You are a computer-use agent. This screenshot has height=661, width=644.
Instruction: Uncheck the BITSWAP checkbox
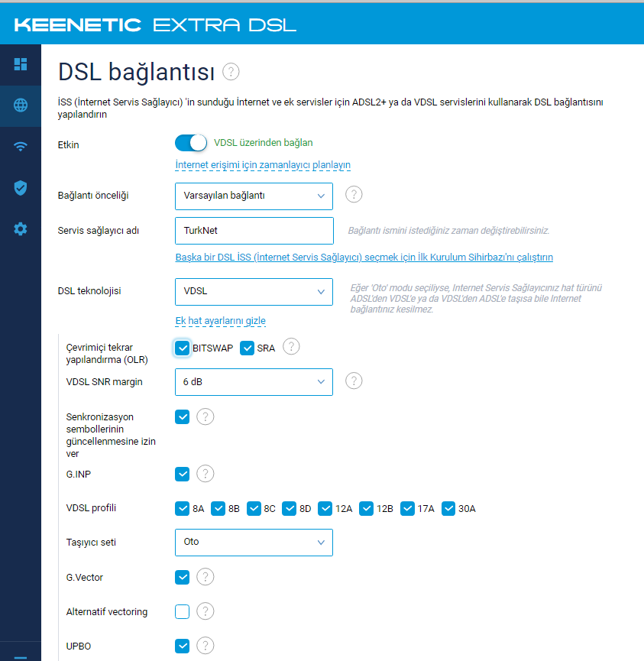pyautogui.click(x=182, y=348)
